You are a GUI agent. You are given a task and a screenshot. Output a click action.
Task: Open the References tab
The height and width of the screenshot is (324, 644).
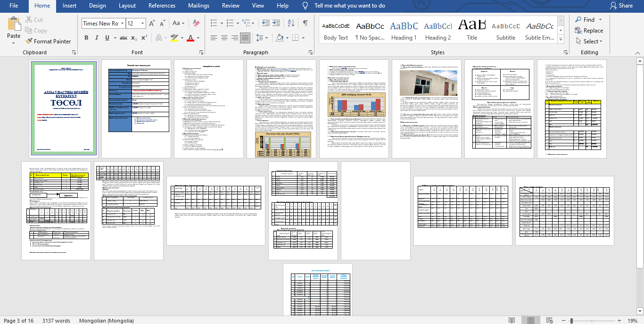[x=162, y=6]
